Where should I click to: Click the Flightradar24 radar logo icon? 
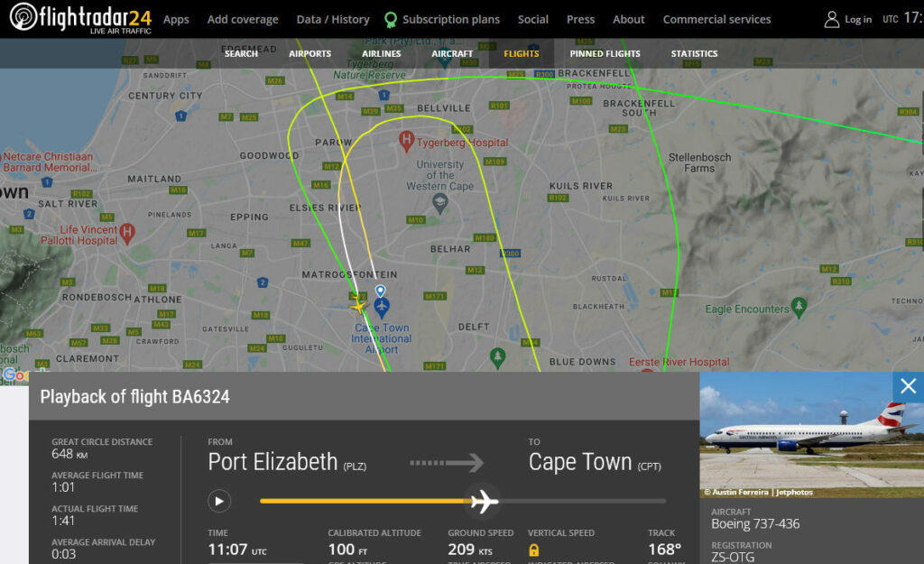23,17
